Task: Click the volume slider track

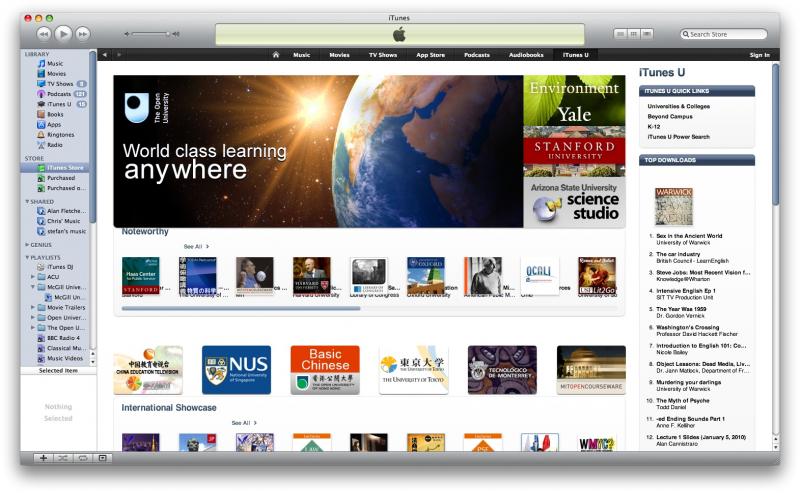Action: tap(150, 34)
